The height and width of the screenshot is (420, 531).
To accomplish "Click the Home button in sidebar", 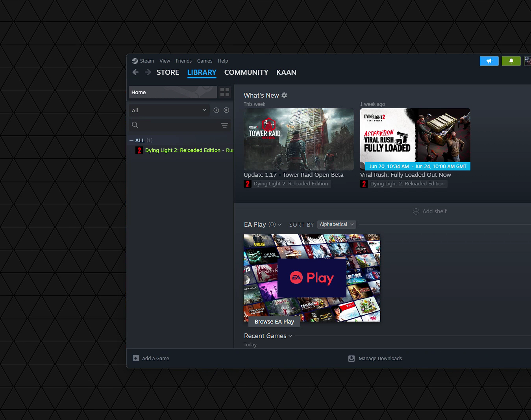I will click(x=173, y=92).
